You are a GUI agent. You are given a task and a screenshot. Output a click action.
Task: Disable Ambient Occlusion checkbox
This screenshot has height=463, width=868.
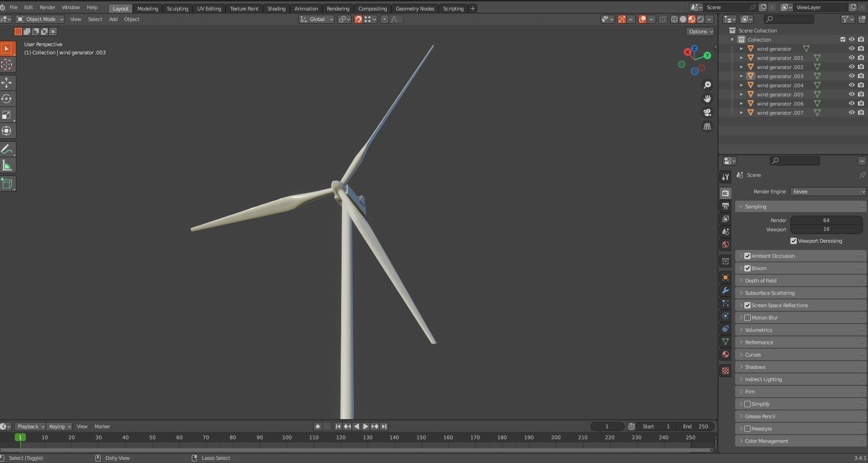(747, 256)
